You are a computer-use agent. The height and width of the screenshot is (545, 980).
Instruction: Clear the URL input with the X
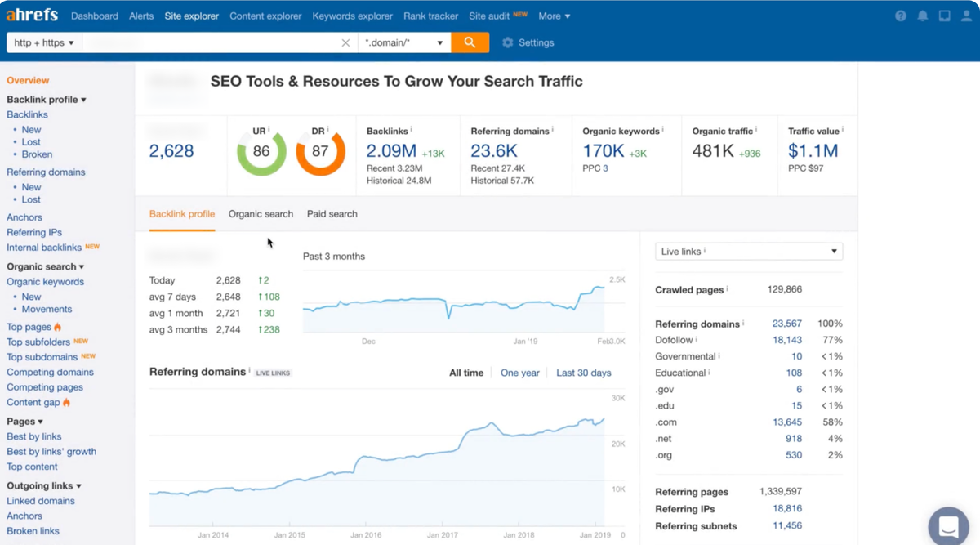[x=345, y=42]
